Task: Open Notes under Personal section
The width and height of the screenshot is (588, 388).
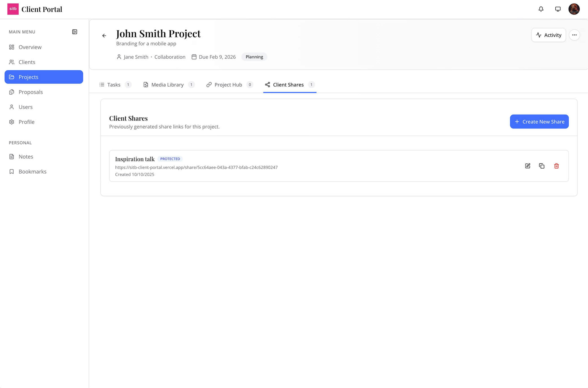Action: coord(26,156)
